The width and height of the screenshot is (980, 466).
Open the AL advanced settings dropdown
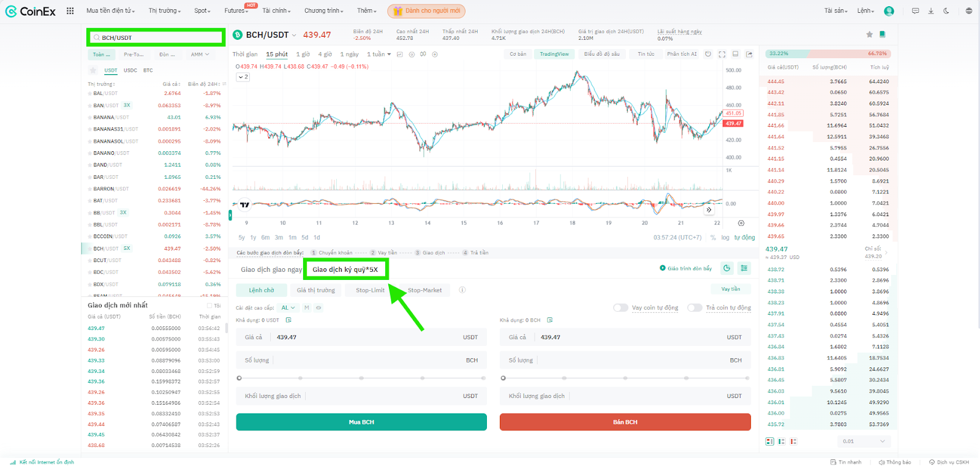[x=288, y=308]
